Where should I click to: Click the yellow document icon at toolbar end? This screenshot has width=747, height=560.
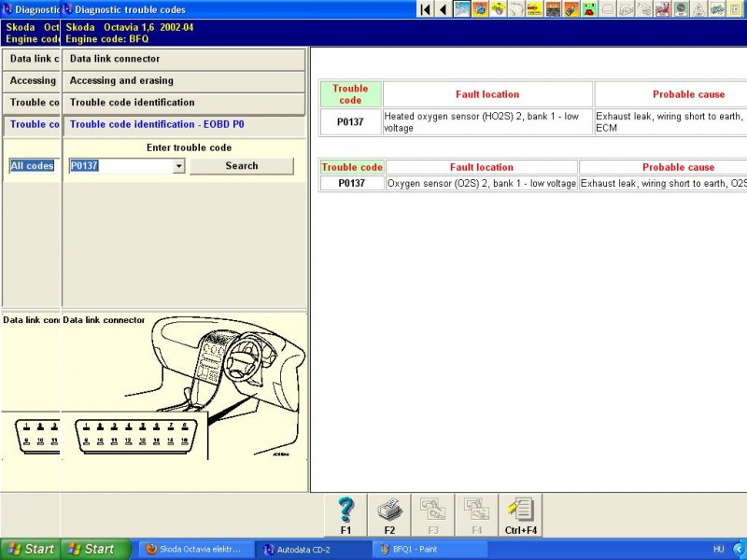(x=735, y=9)
